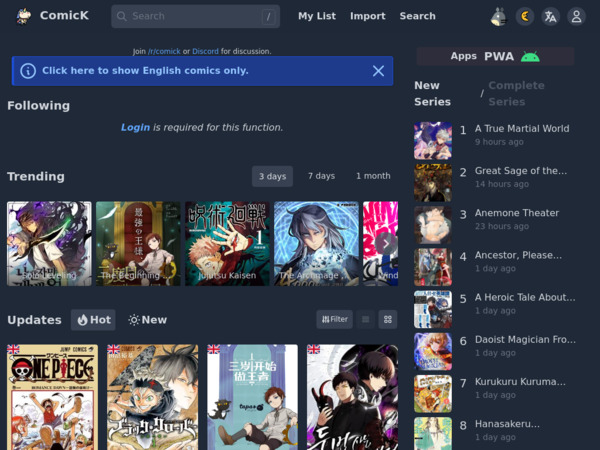Click the info icon in blue banner
Viewport: 600px width, 450px height.
28,71
